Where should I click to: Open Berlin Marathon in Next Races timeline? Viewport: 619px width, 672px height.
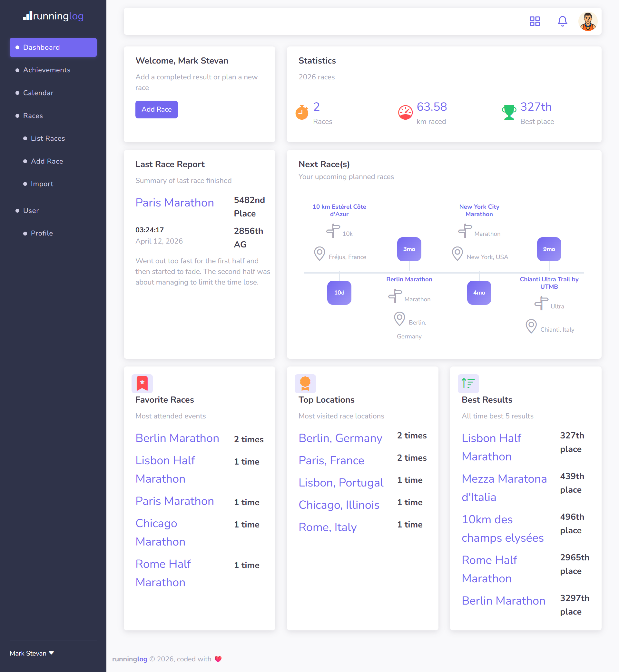tap(409, 279)
